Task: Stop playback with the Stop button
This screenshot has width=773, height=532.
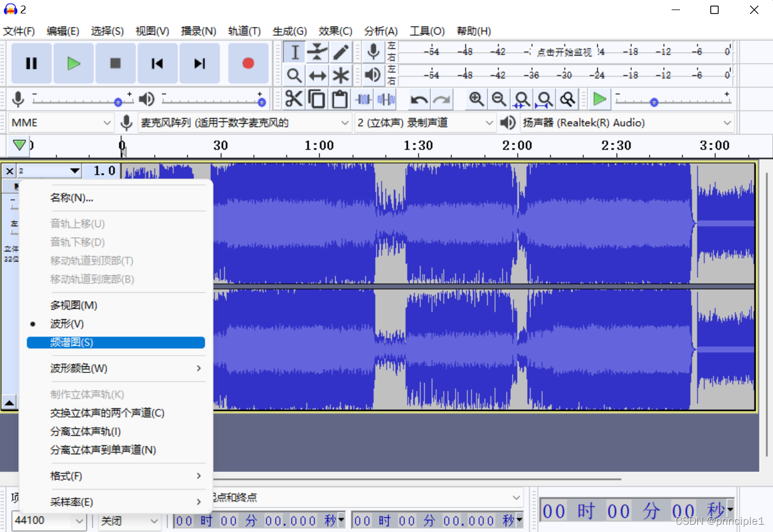Action: point(115,63)
